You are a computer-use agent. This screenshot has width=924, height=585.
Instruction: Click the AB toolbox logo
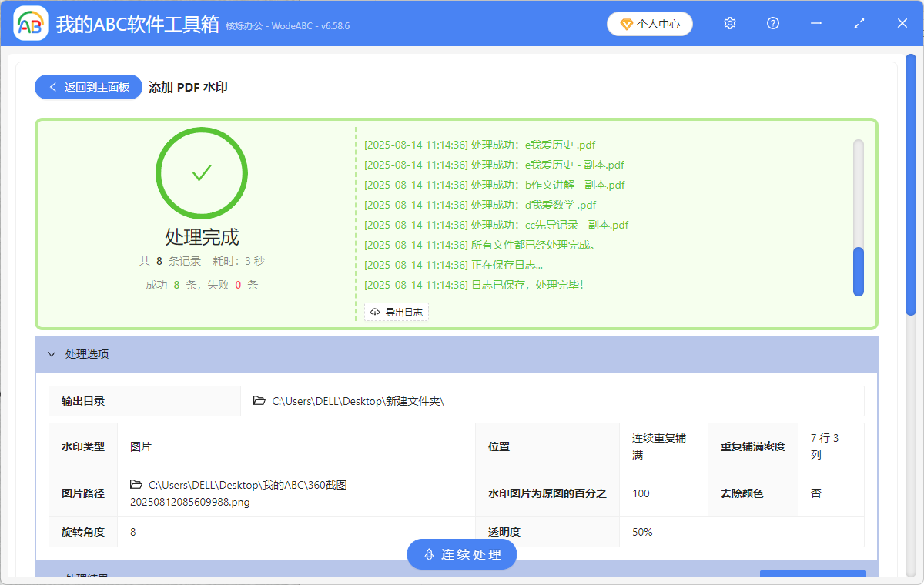[29, 23]
